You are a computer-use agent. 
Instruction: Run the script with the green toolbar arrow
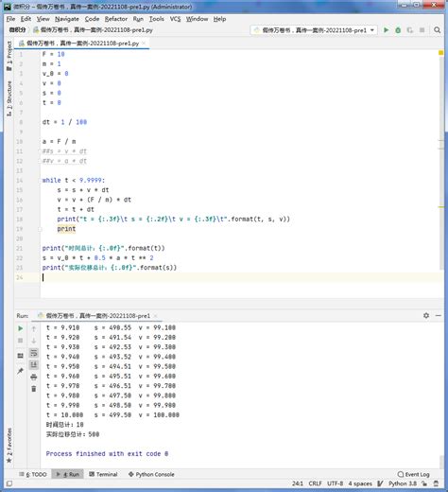[386, 30]
